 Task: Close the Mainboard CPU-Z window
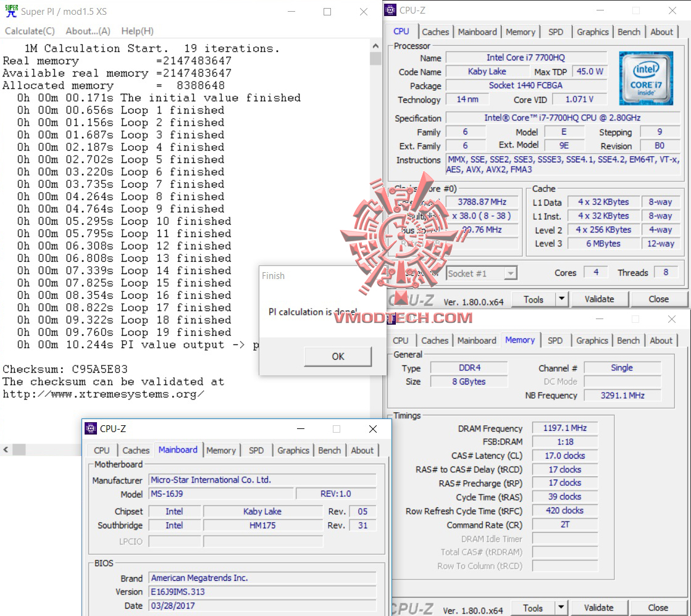tap(373, 429)
